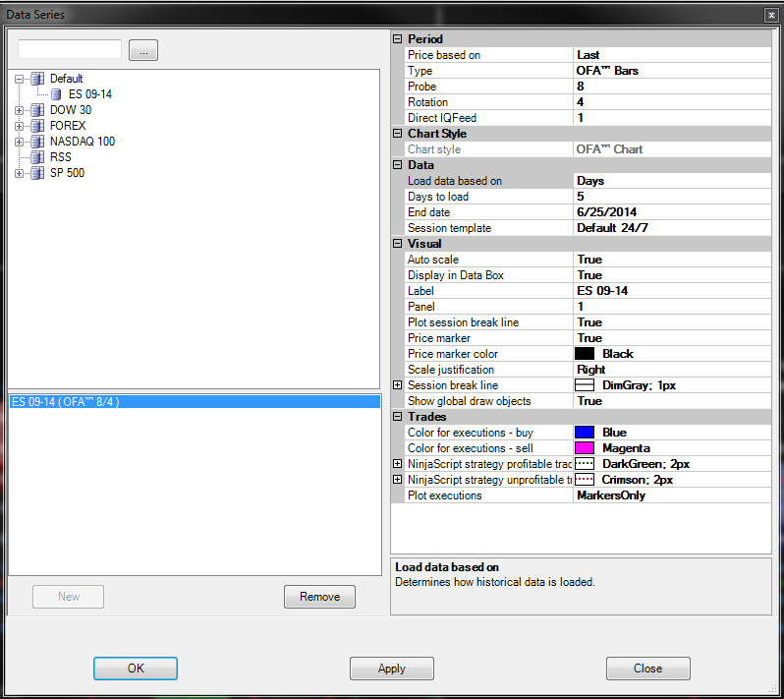Open instrument browse ellipsis button
The image size is (784, 699).
coord(143,50)
